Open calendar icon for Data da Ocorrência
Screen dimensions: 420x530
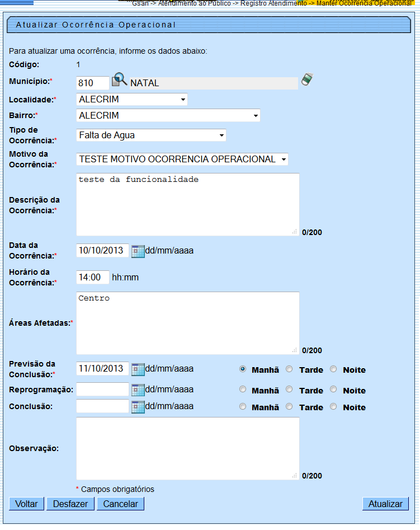(x=138, y=251)
